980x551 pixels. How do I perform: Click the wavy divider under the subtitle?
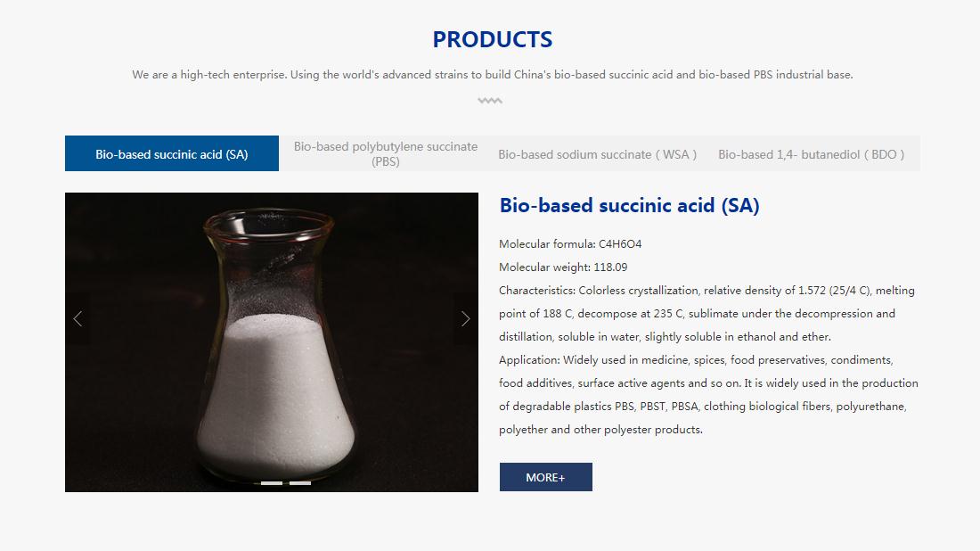coord(490,100)
